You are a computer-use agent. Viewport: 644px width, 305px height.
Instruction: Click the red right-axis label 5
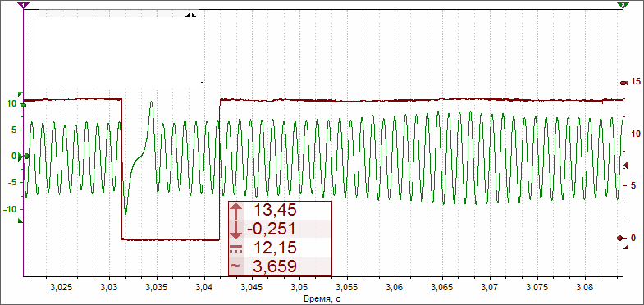[x=633, y=185]
